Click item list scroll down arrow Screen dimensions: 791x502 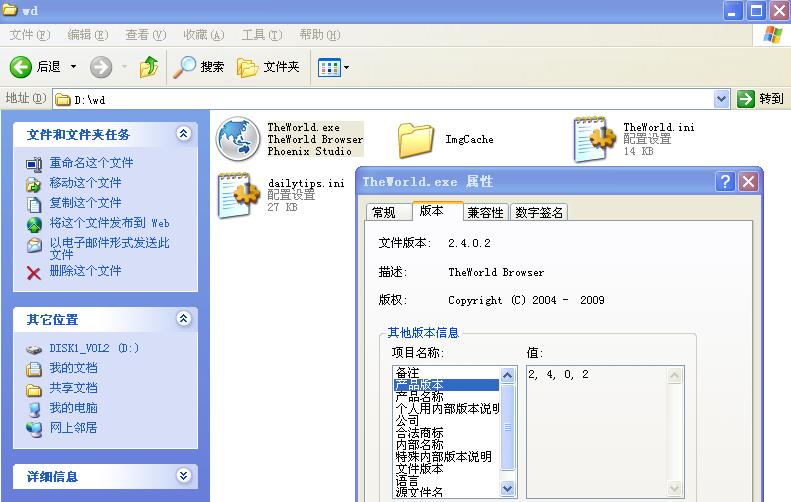click(507, 488)
